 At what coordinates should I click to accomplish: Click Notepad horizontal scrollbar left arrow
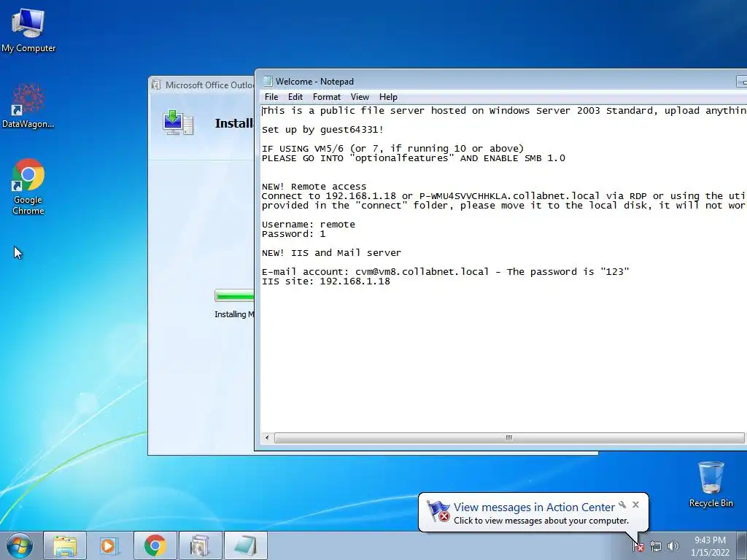267,437
